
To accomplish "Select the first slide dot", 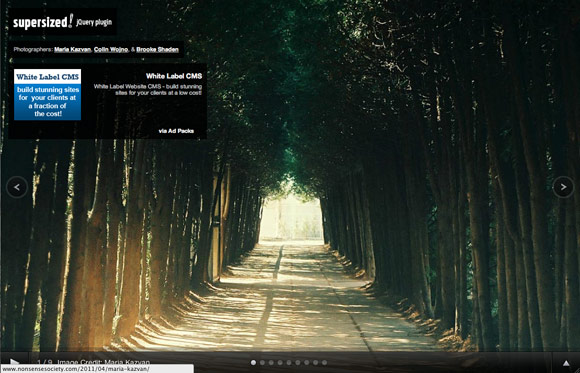I will point(253,363).
